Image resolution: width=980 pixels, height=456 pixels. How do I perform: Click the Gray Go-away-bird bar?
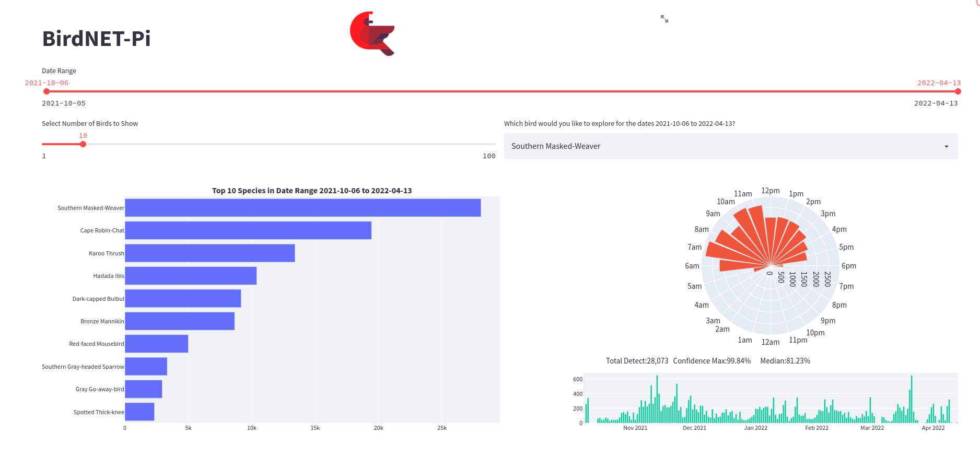pyautogui.click(x=143, y=389)
